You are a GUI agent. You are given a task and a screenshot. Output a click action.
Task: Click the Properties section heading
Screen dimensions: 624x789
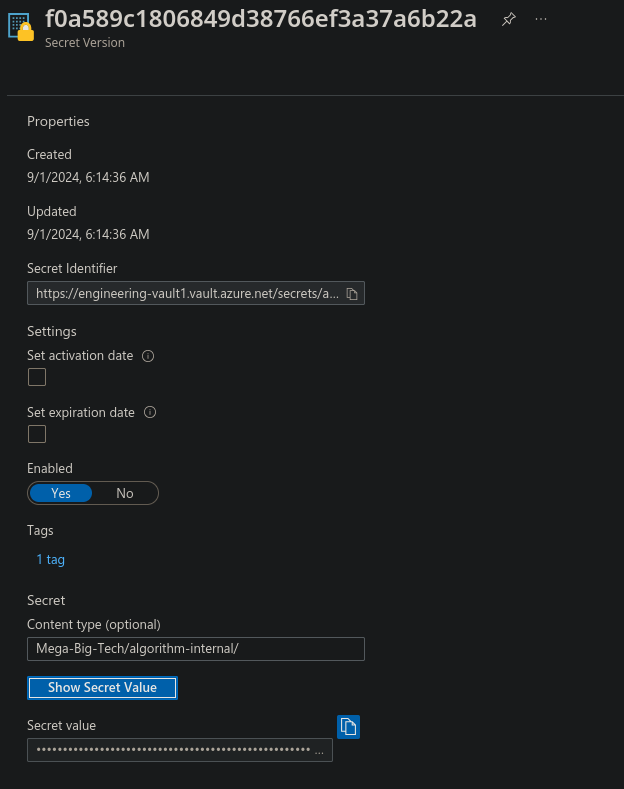click(x=58, y=122)
